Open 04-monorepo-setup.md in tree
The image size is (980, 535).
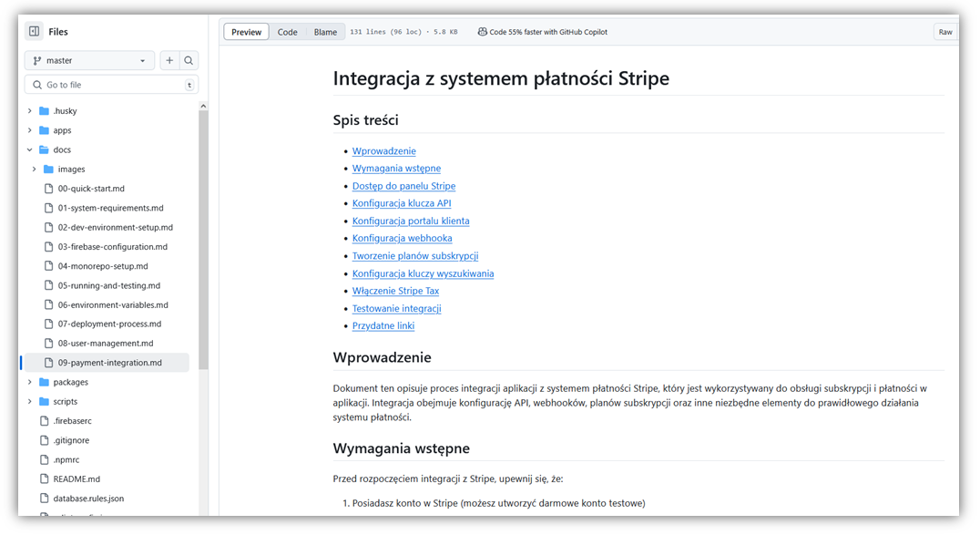[103, 266]
